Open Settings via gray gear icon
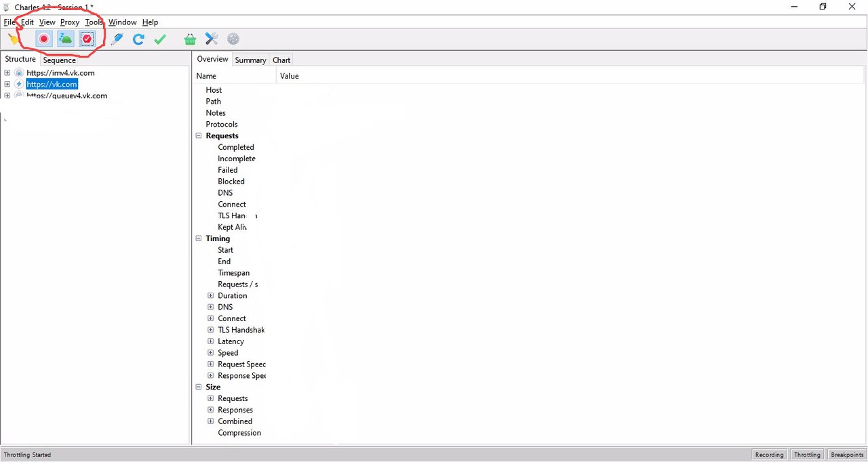 click(x=233, y=39)
